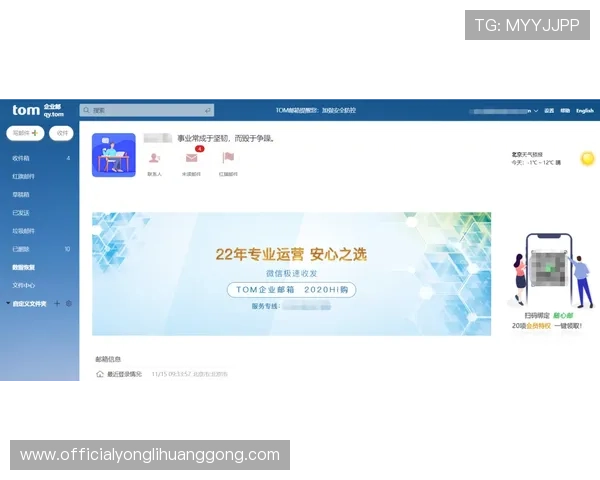Expand the account dropdown arrow

coord(536,111)
